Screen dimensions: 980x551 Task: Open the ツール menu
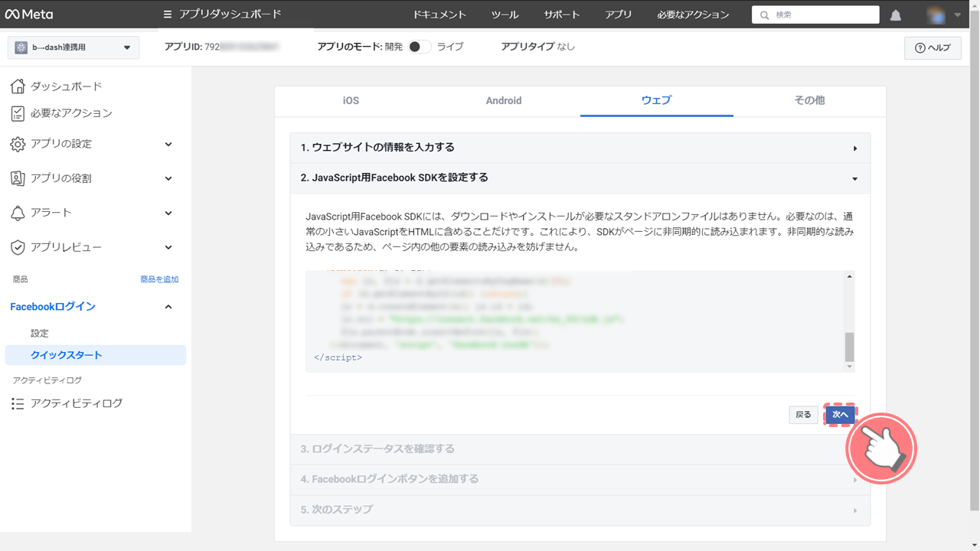pyautogui.click(x=505, y=15)
